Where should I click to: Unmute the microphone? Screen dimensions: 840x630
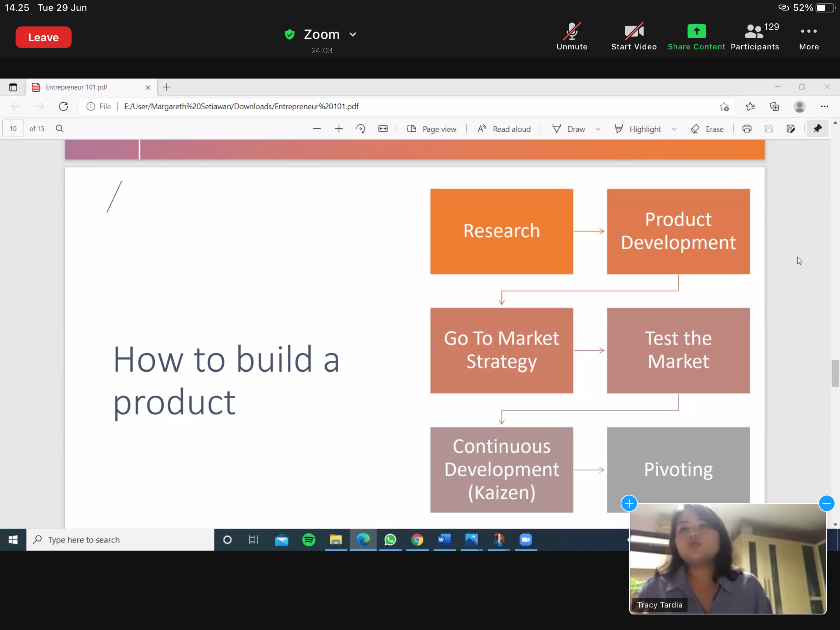click(x=572, y=37)
